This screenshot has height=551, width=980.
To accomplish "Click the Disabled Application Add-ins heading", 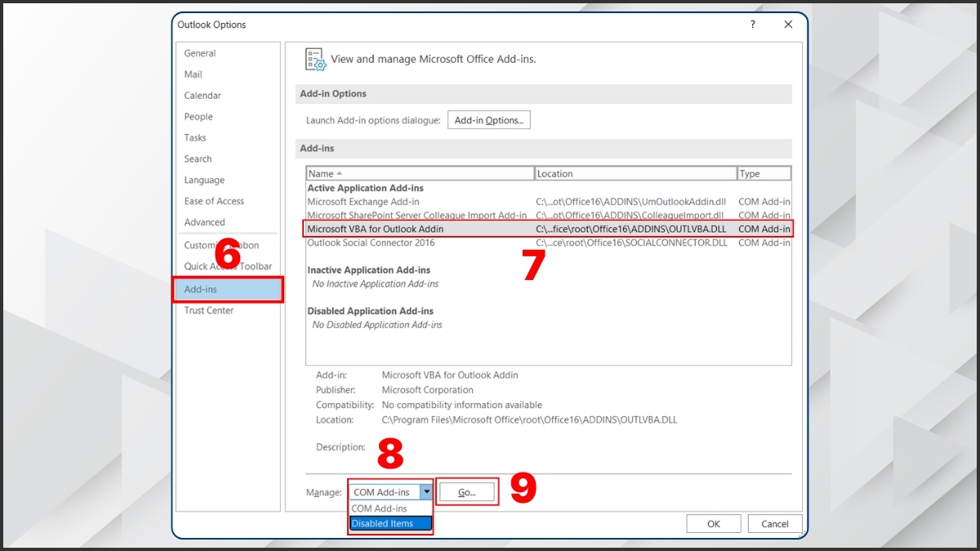I will (x=370, y=311).
